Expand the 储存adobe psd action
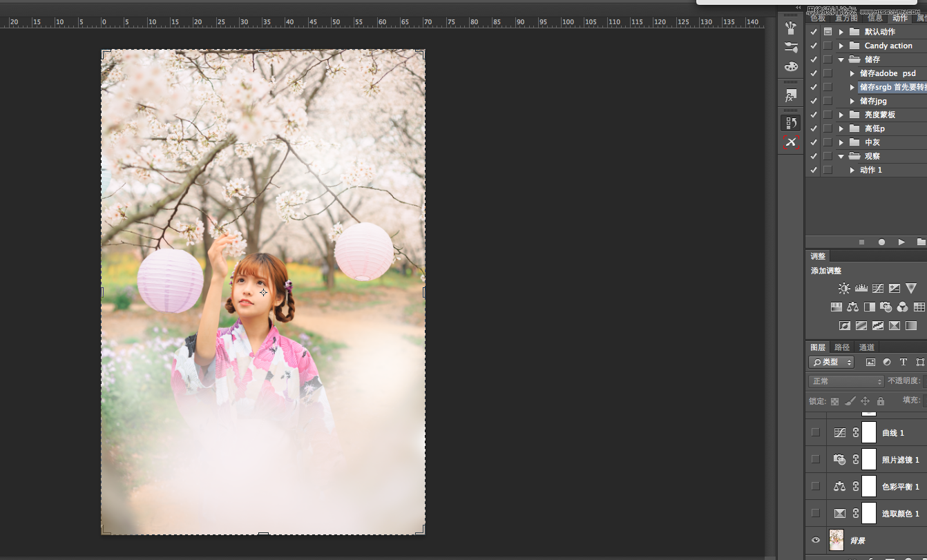This screenshot has height=560, width=927. 852,73
